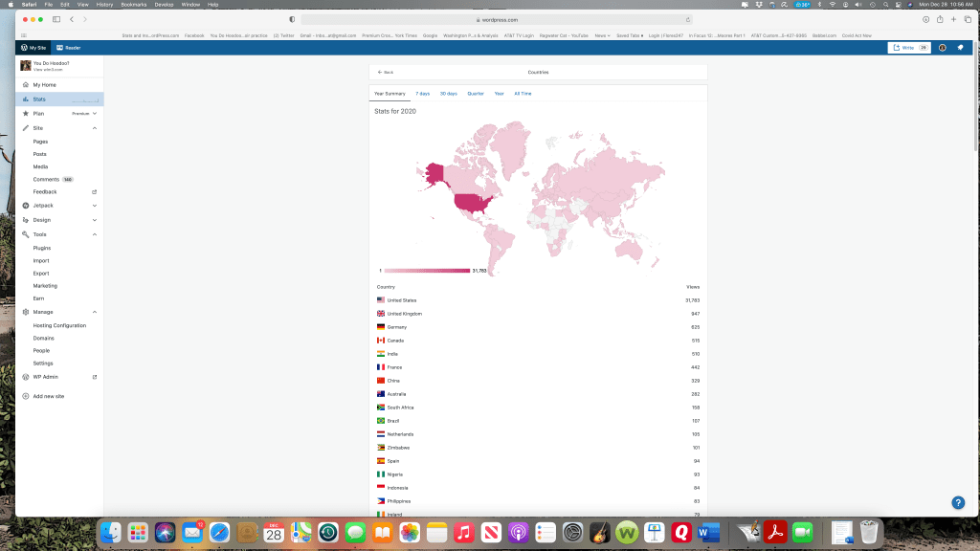Expand the Plan Premium section chevron

tap(94, 113)
